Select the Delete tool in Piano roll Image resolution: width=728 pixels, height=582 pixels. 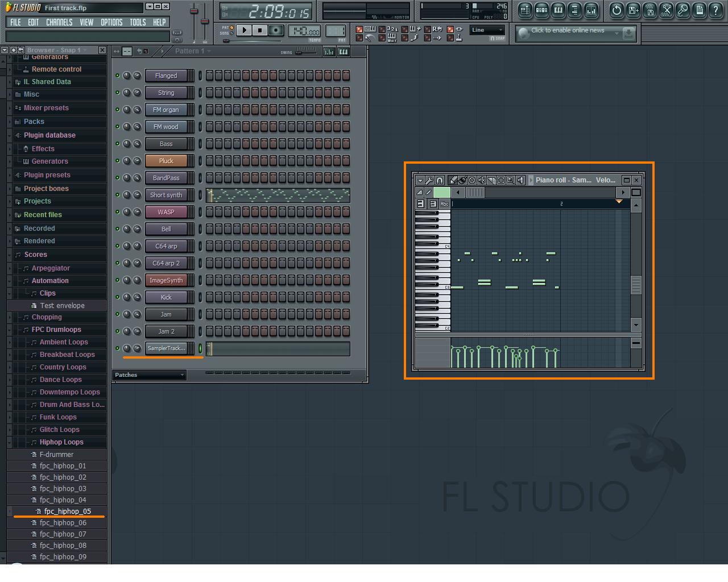click(x=472, y=180)
